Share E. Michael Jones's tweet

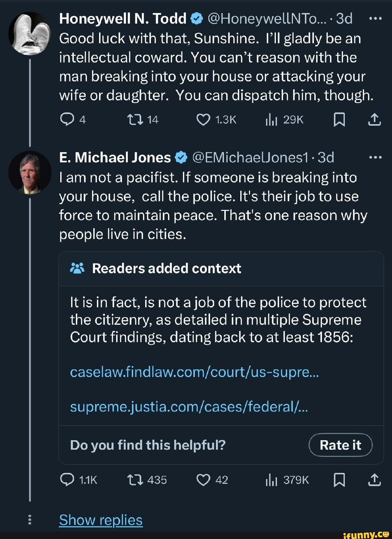coord(374,480)
